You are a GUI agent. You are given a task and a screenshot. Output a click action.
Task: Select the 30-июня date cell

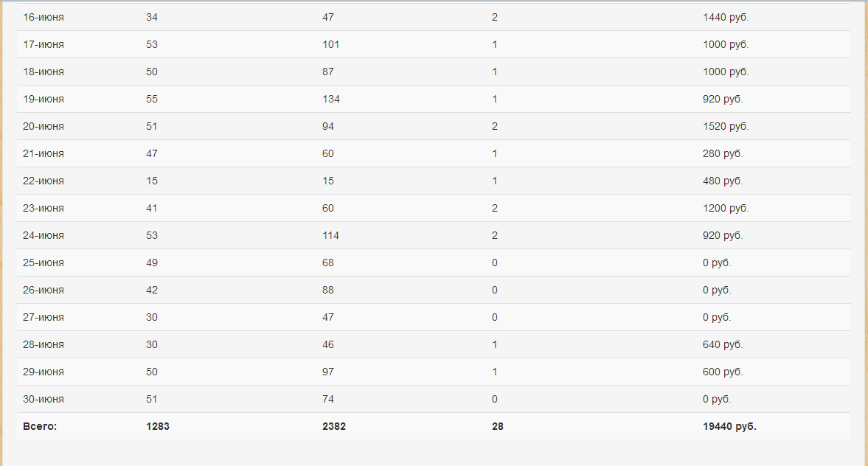44,399
